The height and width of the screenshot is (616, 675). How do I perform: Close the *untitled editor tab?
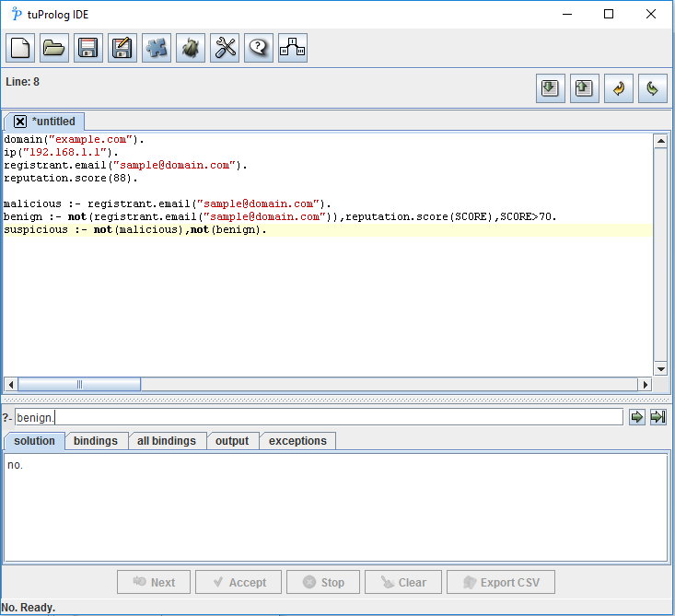tap(20, 122)
